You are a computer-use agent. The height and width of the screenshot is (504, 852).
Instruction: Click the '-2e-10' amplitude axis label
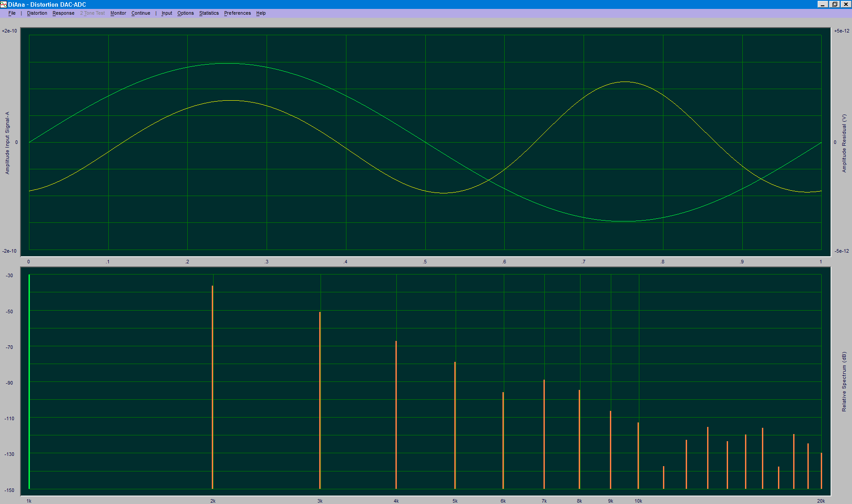click(x=9, y=251)
